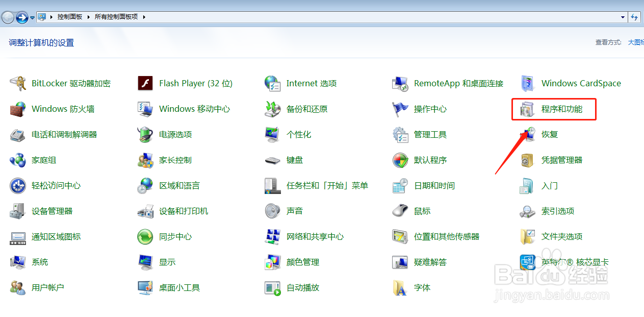Open the 字体 font folder icon
Screen dimensions: 644x317
(x=400, y=287)
